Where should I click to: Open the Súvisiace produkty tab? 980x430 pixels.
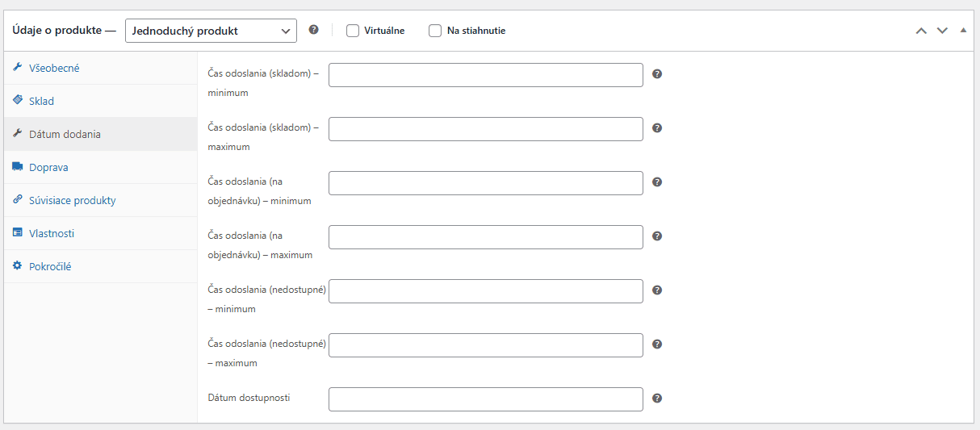(x=72, y=201)
